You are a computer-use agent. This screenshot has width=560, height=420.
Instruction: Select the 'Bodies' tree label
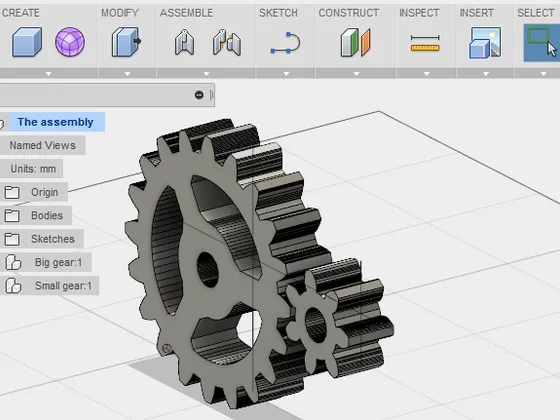pos(47,216)
